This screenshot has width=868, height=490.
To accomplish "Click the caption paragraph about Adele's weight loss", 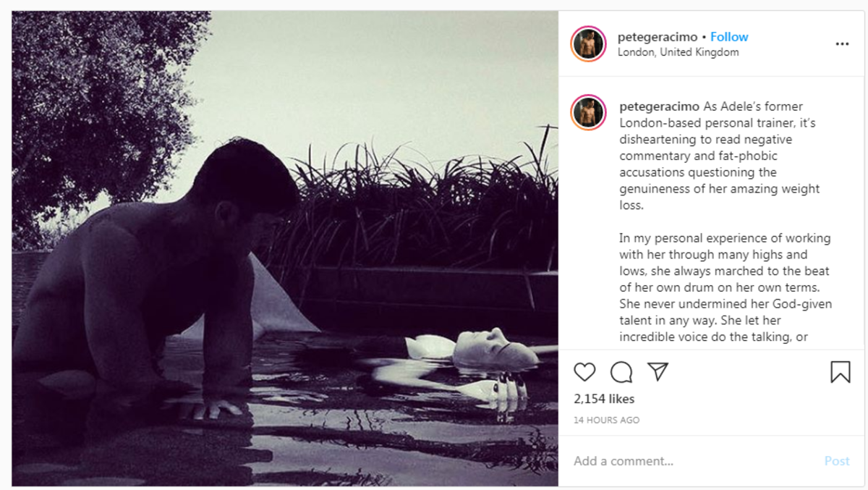I will 723,156.
